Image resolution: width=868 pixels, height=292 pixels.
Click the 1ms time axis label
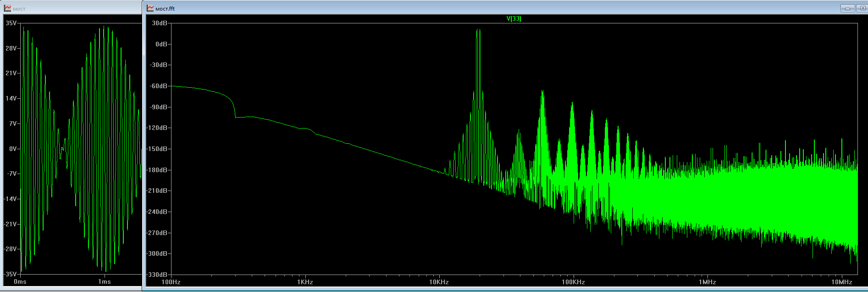(x=105, y=281)
